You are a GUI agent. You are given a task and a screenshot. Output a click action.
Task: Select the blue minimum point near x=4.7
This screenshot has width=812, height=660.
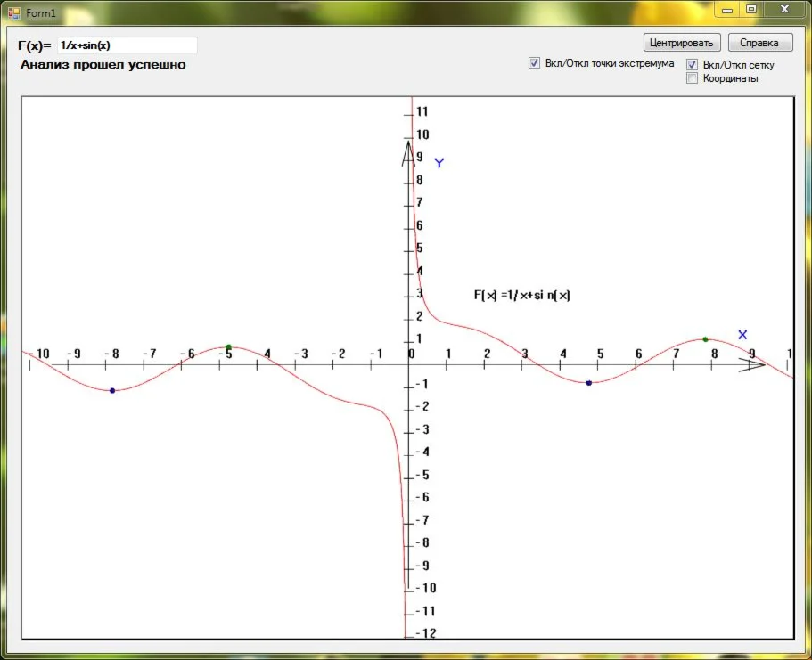588,382
